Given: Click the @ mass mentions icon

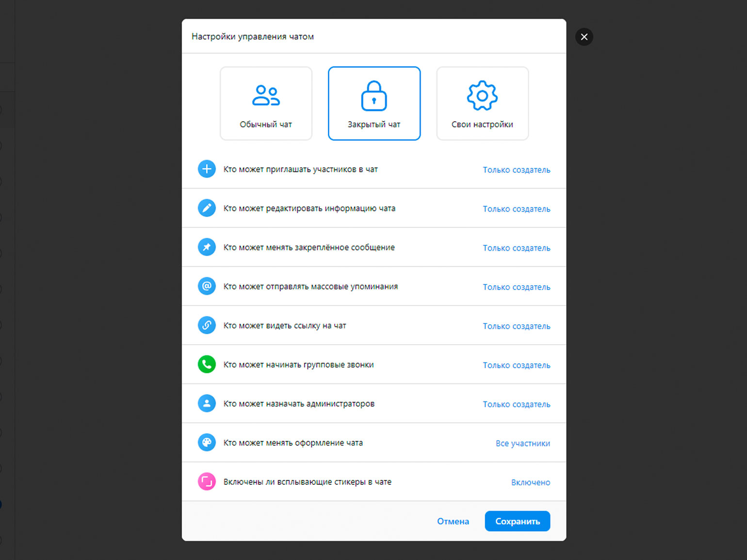Looking at the screenshot, I should click(x=207, y=286).
